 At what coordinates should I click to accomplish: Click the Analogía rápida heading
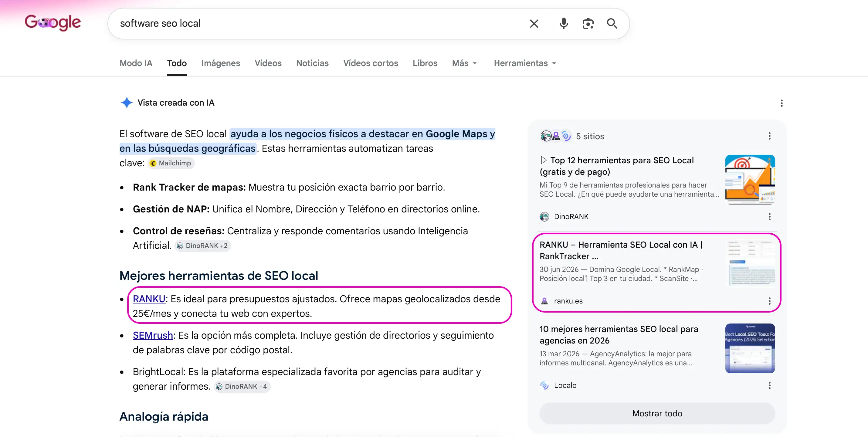click(x=164, y=416)
